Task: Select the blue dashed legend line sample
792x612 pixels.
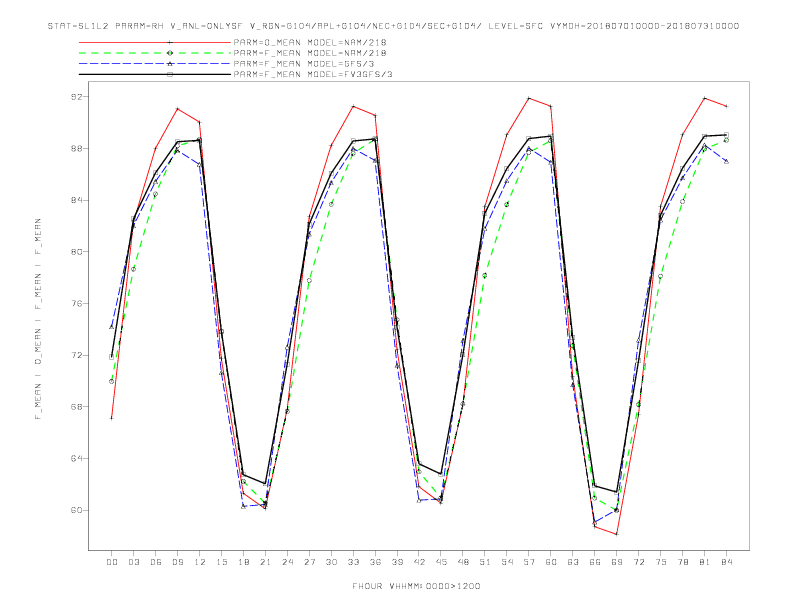Action: click(155, 64)
